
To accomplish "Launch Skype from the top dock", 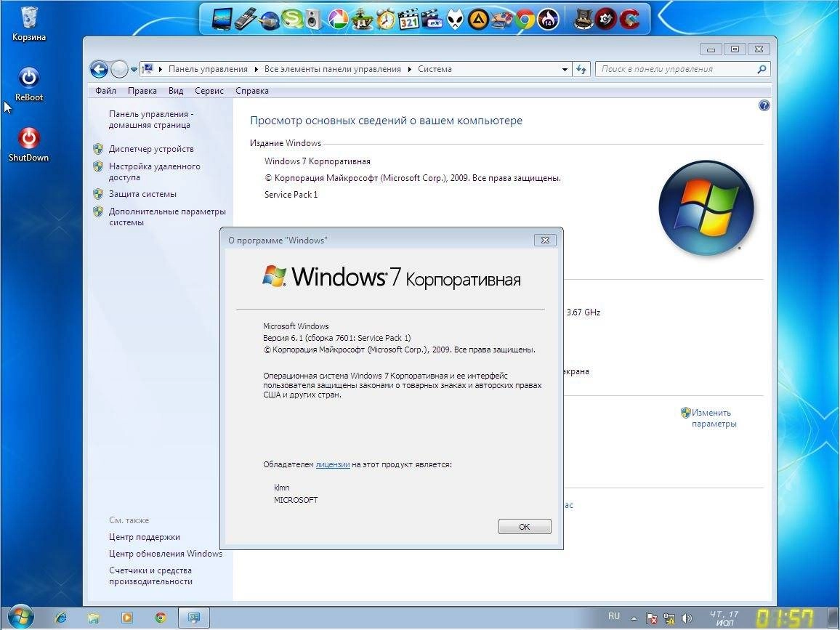I will tap(292, 20).
